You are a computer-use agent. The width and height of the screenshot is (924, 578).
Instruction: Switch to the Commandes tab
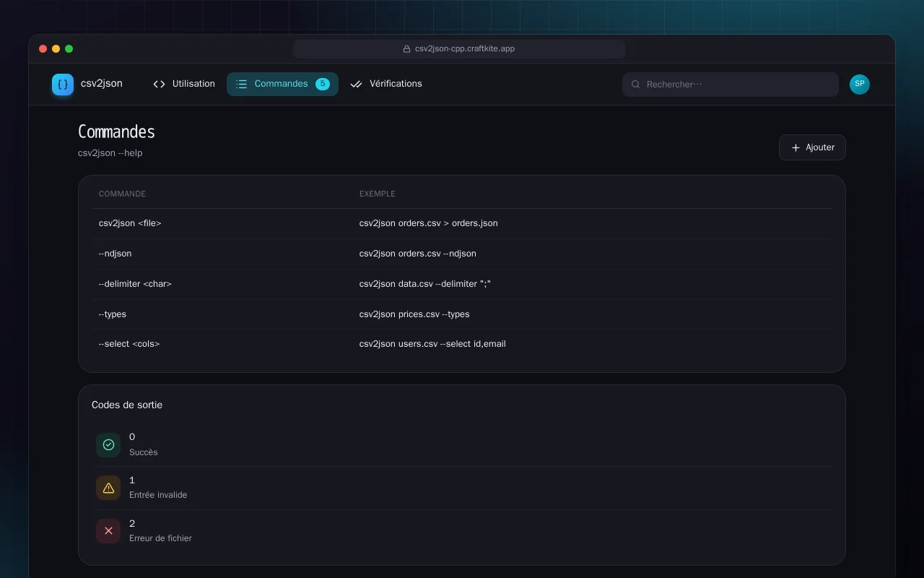pyautogui.click(x=282, y=84)
